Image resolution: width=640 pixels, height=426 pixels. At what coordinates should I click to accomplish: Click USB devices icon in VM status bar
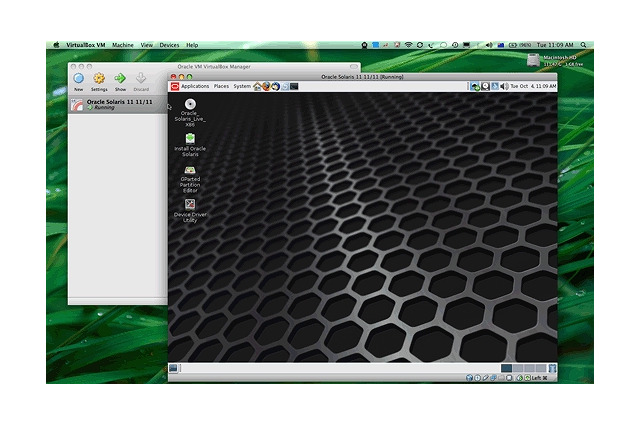(486, 378)
